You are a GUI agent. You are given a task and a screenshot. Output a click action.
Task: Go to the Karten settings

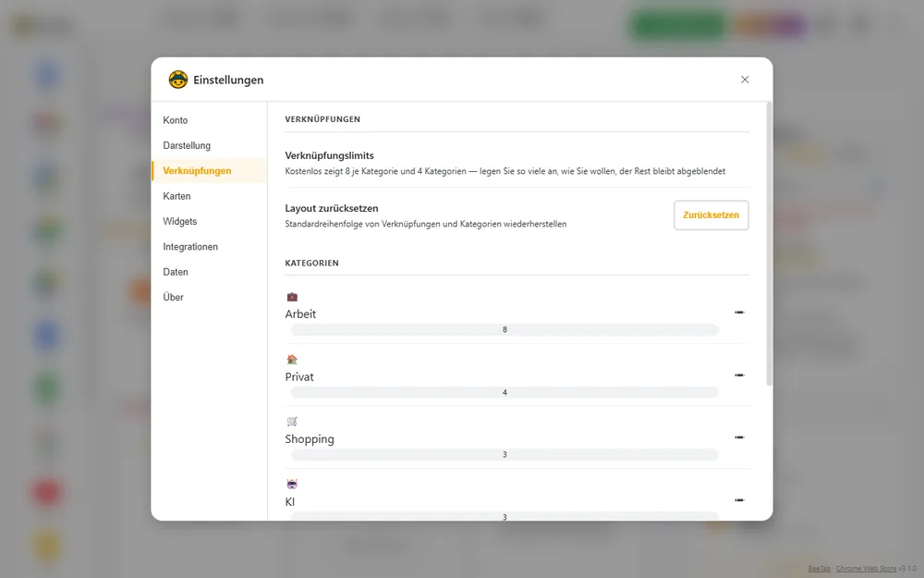pos(209,196)
